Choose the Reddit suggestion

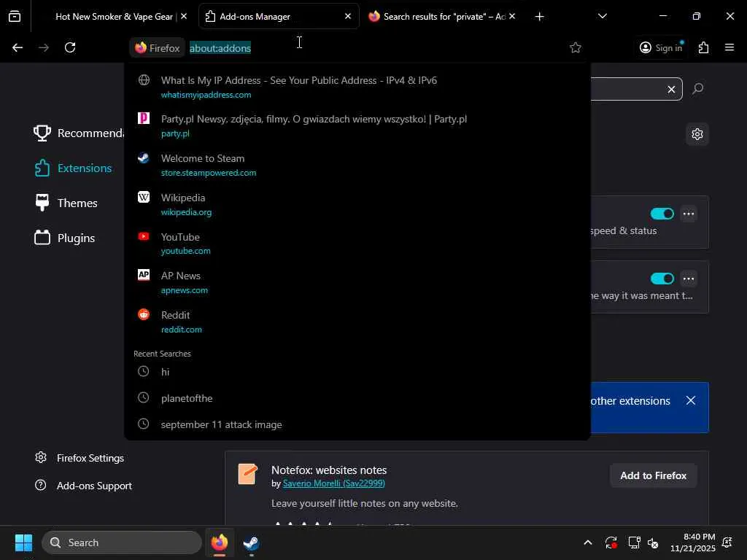(357, 322)
